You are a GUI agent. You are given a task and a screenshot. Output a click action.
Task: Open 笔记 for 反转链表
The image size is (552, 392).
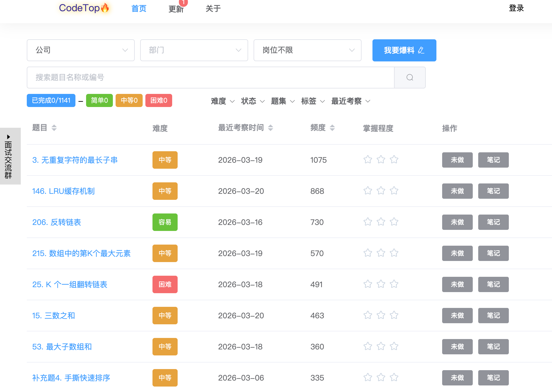pos(493,222)
